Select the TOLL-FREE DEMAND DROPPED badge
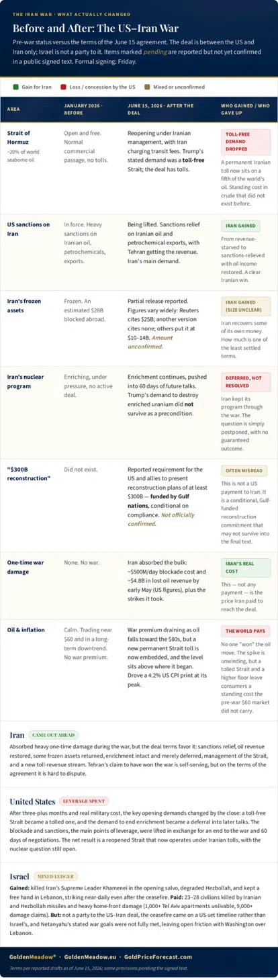Viewport: 278px width, 980px height. (x=246, y=142)
